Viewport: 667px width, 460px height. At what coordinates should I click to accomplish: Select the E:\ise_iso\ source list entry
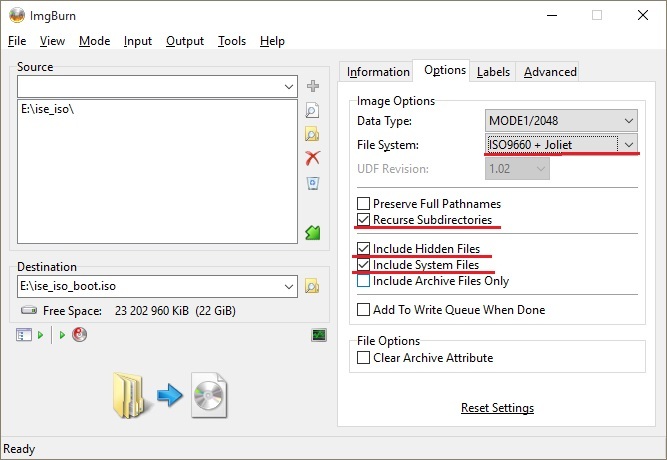[x=48, y=109]
